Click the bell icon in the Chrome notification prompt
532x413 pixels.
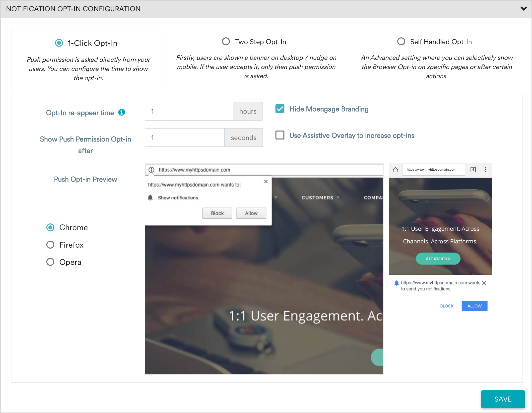pos(150,198)
